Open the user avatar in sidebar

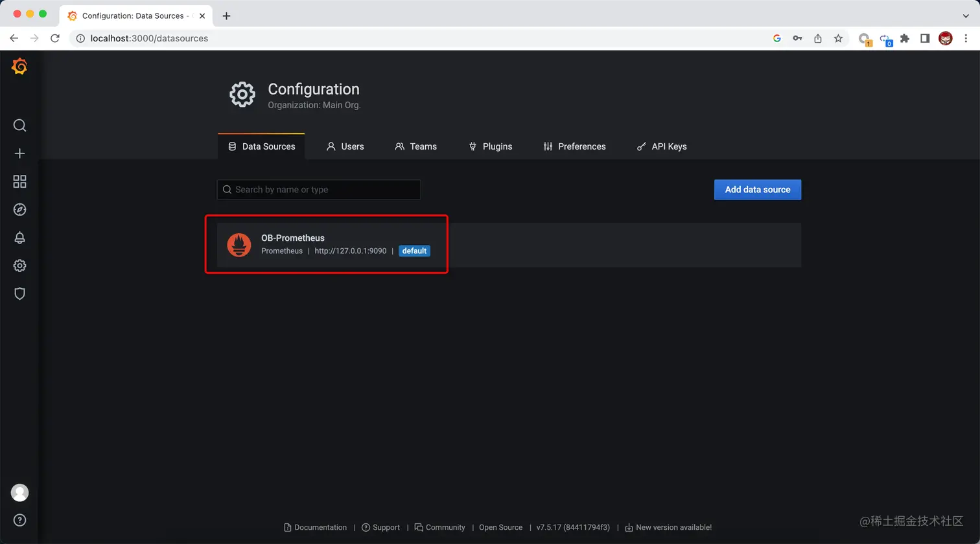19,492
